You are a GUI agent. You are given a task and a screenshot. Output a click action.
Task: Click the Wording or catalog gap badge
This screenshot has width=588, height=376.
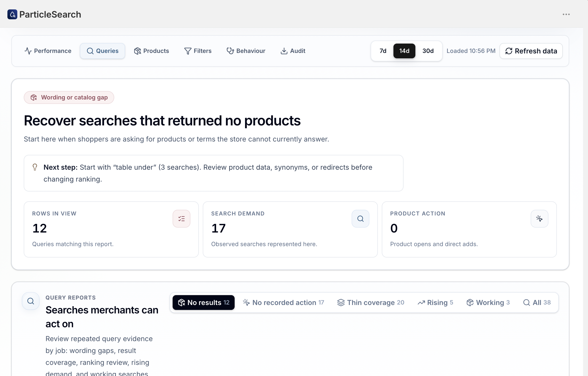coord(69,97)
